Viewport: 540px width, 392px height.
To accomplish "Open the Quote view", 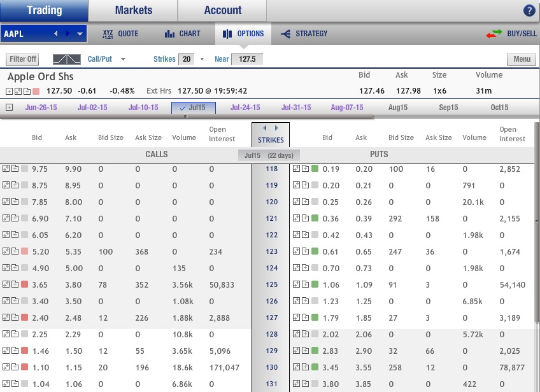I will click(120, 34).
